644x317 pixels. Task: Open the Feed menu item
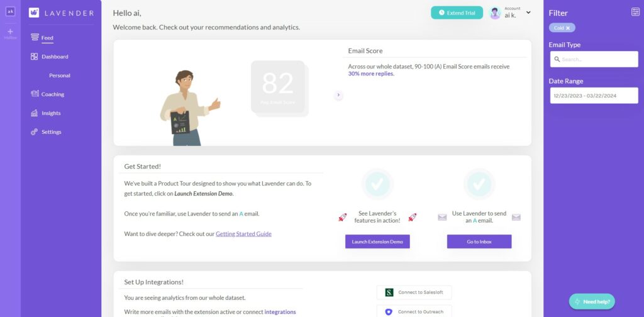click(x=47, y=38)
